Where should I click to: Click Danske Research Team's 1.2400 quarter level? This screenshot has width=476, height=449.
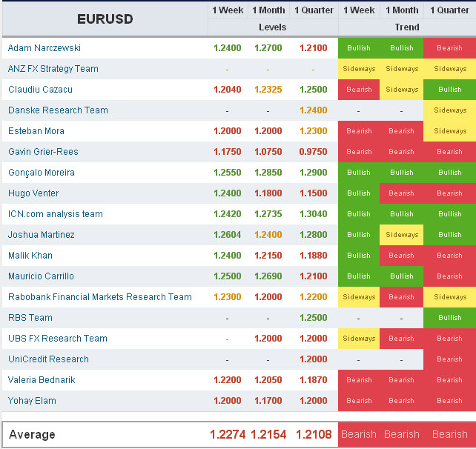[x=314, y=110]
